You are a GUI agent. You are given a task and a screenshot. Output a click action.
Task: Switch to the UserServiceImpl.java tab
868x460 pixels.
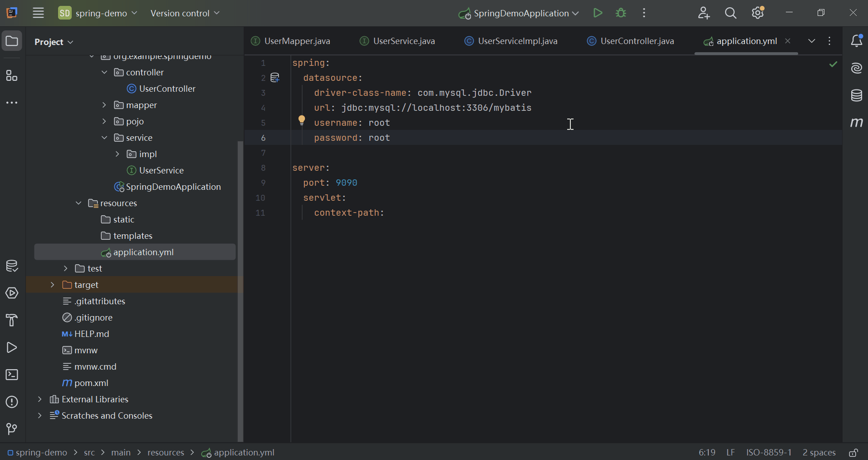tap(511, 41)
